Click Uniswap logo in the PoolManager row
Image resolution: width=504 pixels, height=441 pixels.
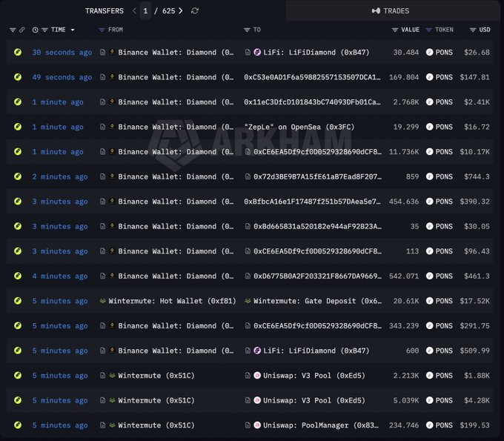[257, 425]
